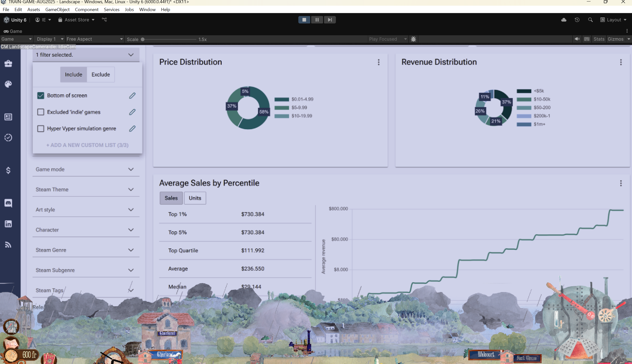Open Game tab context menu dots
The width and height of the screenshot is (632, 364).
[x=627, y=31]
